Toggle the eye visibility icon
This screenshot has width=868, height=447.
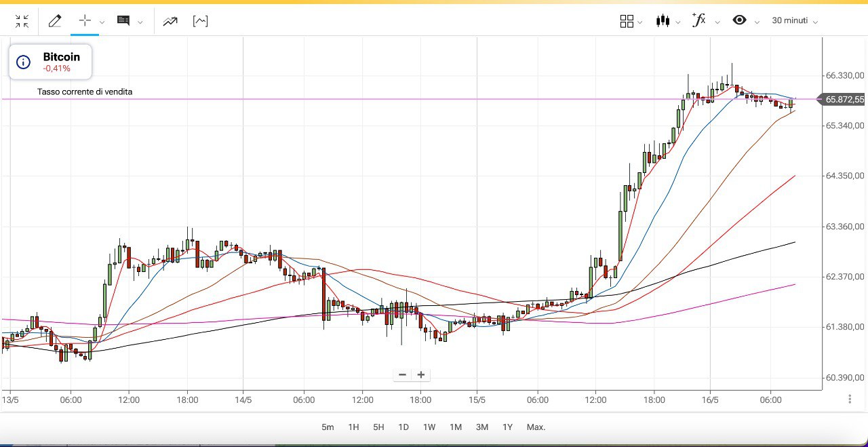click(739, 20)
